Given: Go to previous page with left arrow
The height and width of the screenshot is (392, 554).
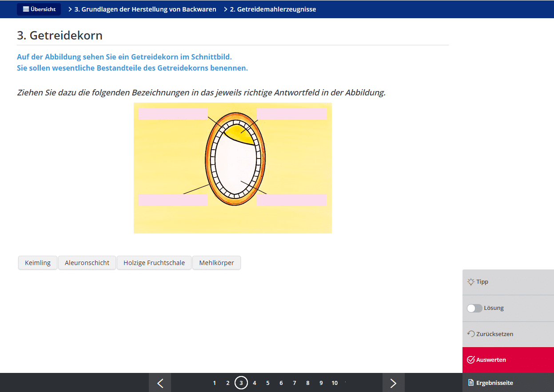Looking at the screenshot, I should [160, 383].
